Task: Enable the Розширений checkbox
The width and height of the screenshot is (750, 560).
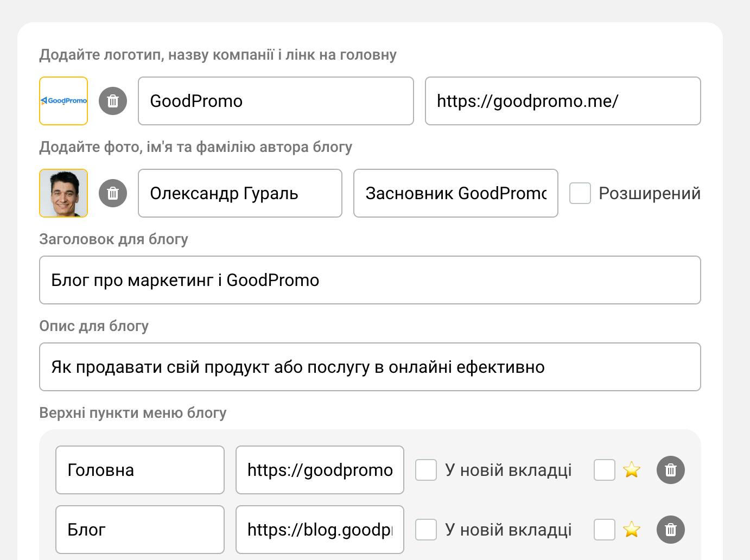Action: click(x=580, y=193)
